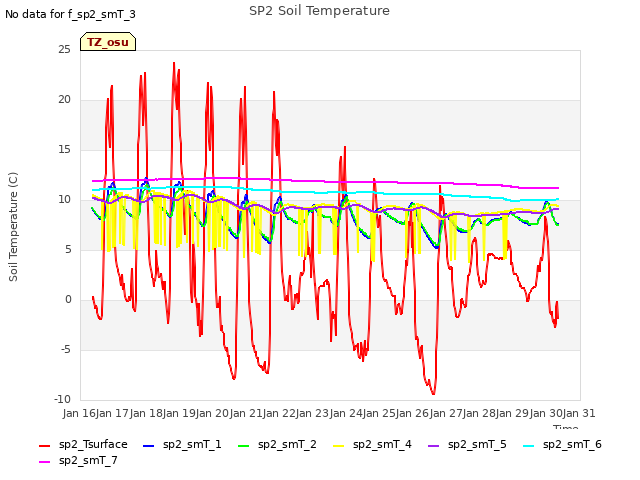Click the Jan 22 x-axis tick label
Viewport: 640px width, 480px height.
pyautogui.click(x=279, y=413)
